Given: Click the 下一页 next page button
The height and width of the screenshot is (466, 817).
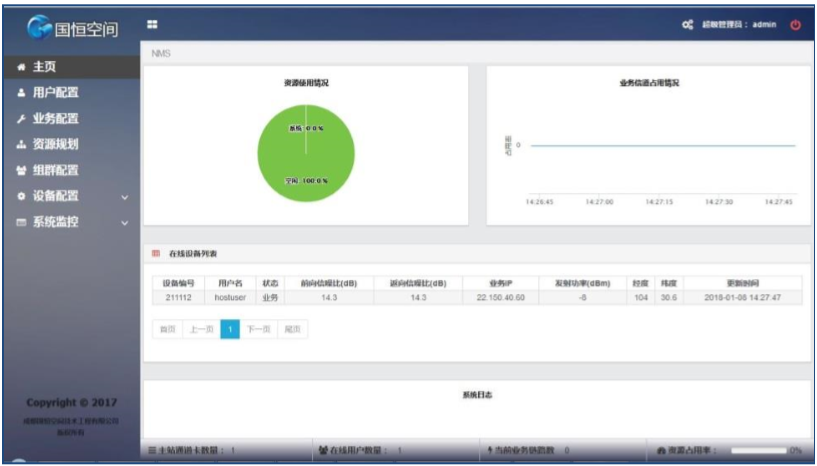Looking at the screenshot, I should [259, 329].
